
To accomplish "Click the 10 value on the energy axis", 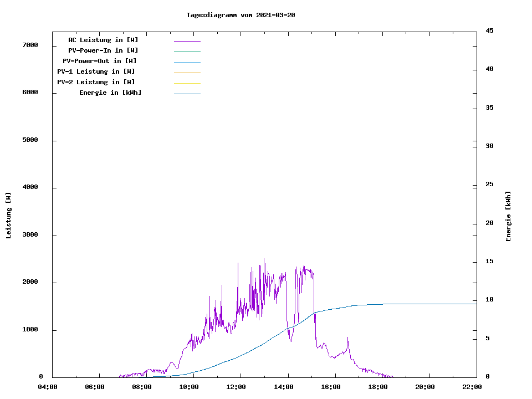I will click(x=489, y=300).
